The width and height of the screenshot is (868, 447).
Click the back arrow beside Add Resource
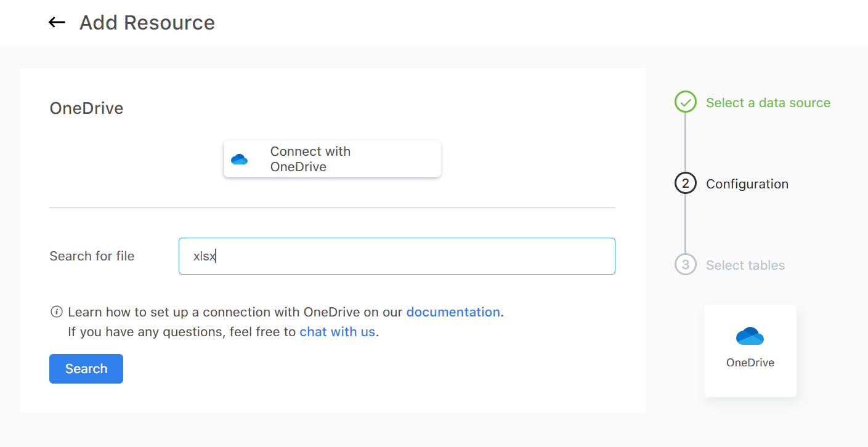[x=57, y=23]
